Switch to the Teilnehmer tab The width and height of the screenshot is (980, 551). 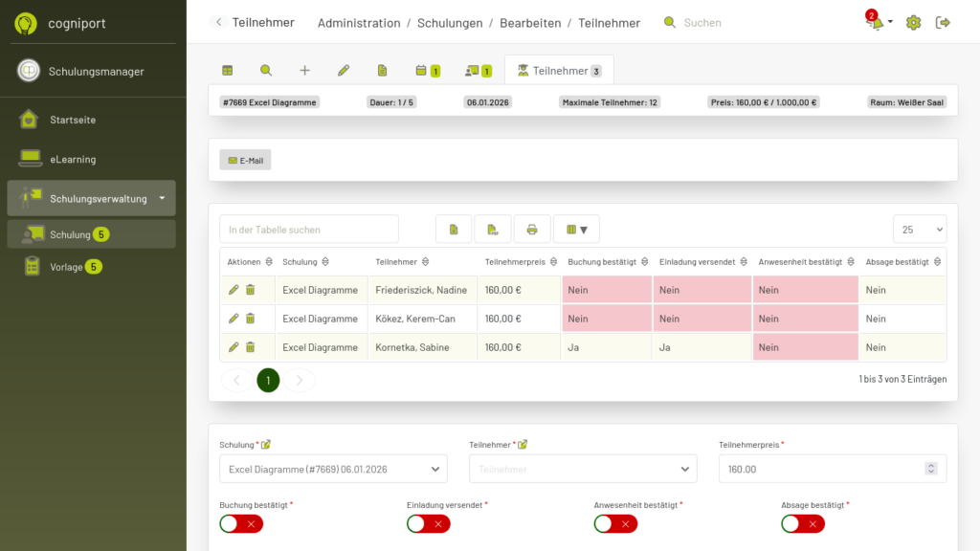point(559,71)
